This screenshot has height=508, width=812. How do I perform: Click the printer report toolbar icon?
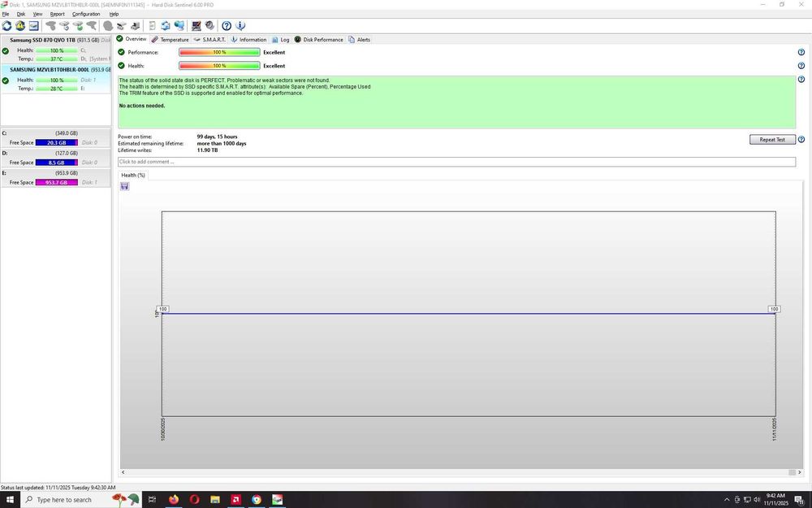pos(135,25)
